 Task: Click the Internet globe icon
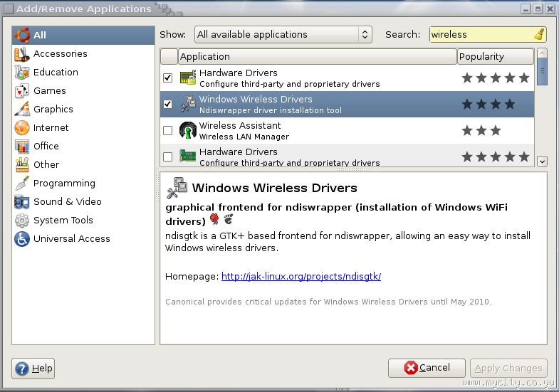point(22,128)
